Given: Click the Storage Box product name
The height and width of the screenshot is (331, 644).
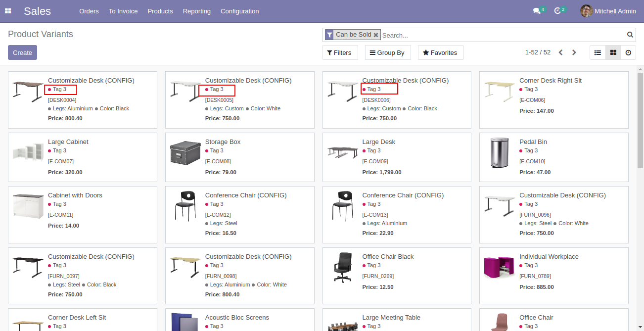Looking at the screenshot, I should point(223,142).
